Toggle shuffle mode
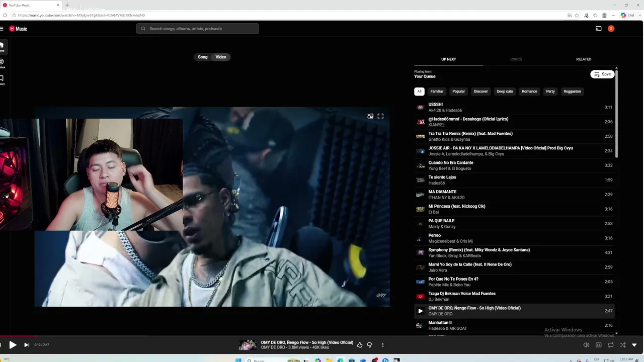644x362 pixels. (622, 345)
